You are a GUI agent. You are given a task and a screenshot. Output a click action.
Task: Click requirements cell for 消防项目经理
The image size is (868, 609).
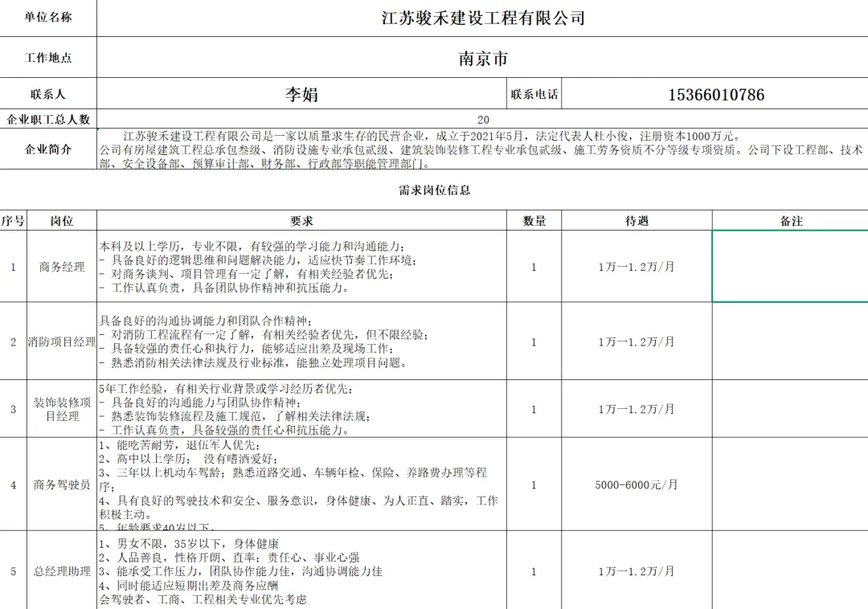[301, 341]
